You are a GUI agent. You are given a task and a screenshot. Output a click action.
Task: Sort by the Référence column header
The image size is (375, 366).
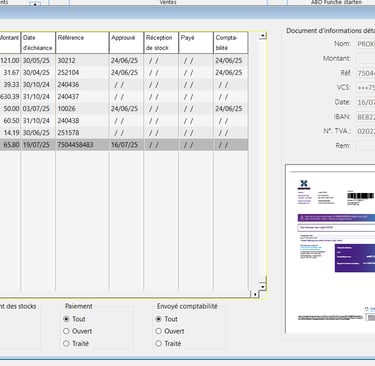coord(82,43)
